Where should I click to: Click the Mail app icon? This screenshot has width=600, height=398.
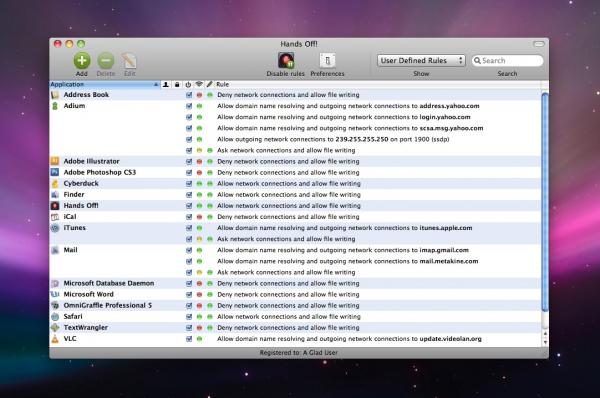55,250
